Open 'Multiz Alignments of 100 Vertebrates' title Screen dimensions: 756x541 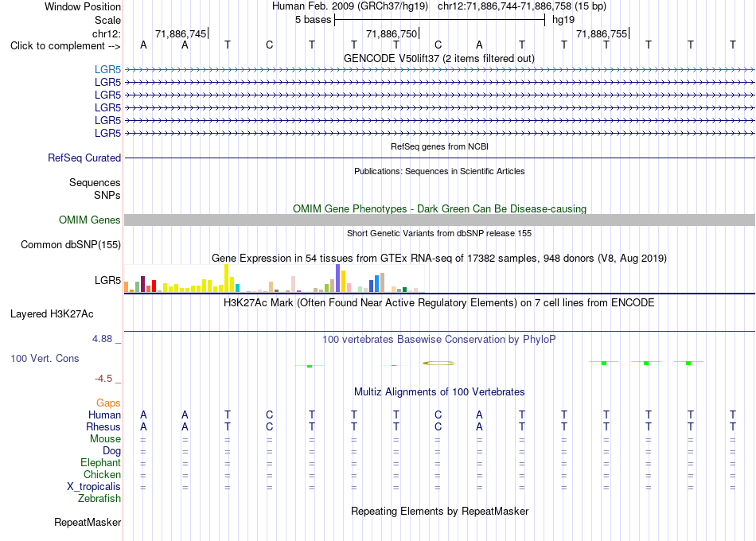click(439, 392)
